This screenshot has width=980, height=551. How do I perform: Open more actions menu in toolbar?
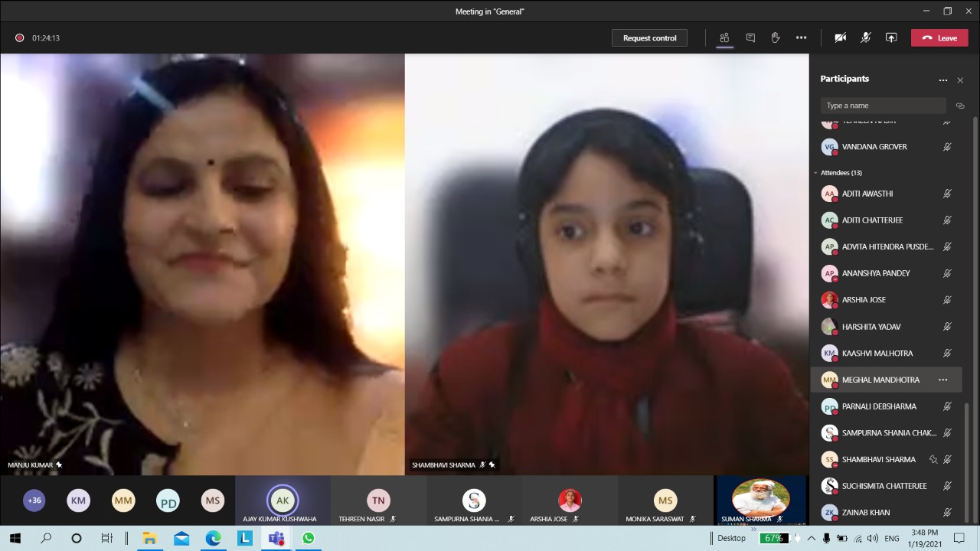tap(801, 37)
